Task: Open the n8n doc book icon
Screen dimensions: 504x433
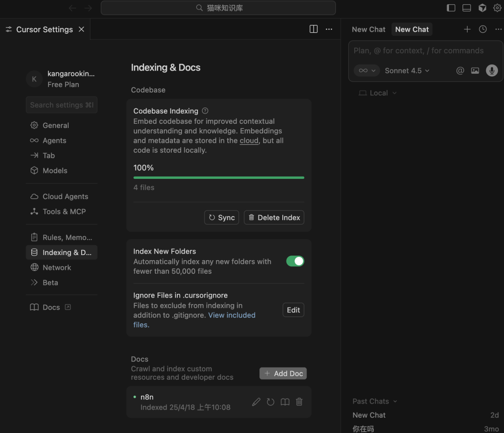Action: tap(285, 402)
